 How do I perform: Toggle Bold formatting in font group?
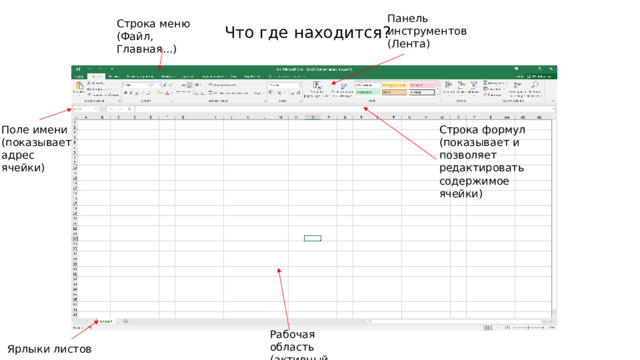tap(125, 93)
